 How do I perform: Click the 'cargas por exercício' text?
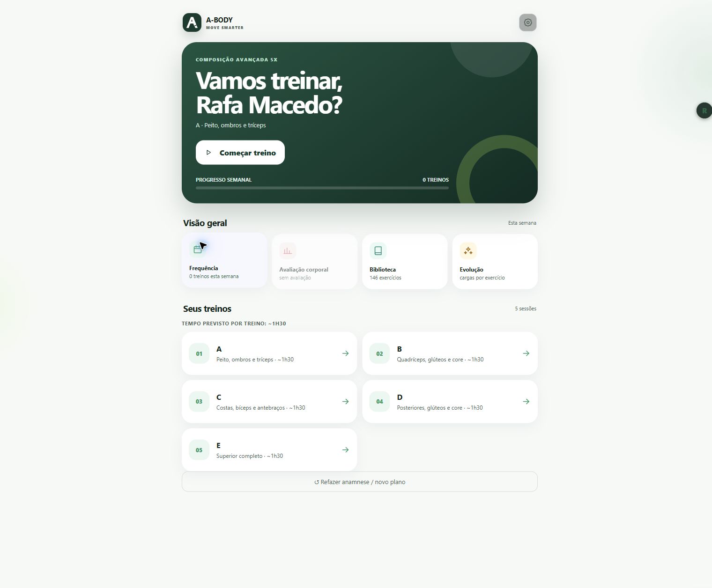coord(482,278)
